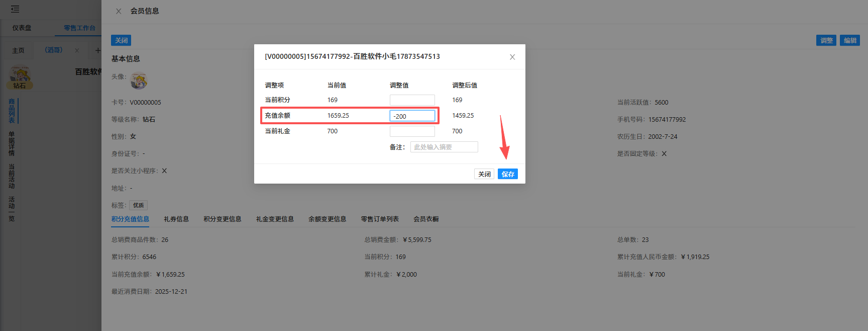Click the 最近消费日期 2025-12-21 text

pos(149,292)
